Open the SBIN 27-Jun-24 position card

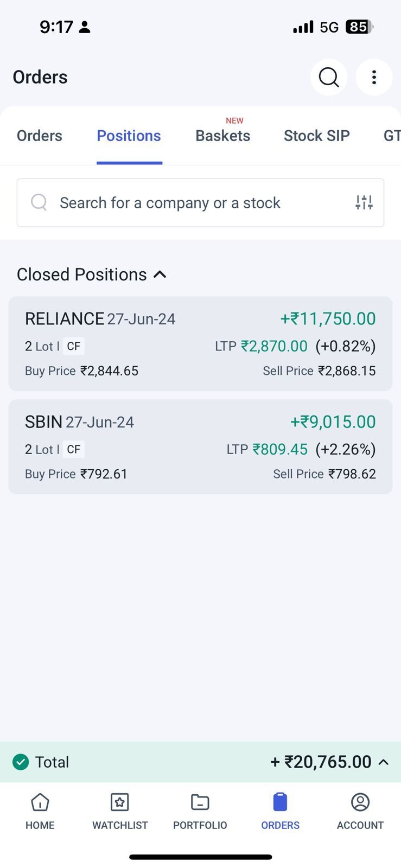(200, 446)
